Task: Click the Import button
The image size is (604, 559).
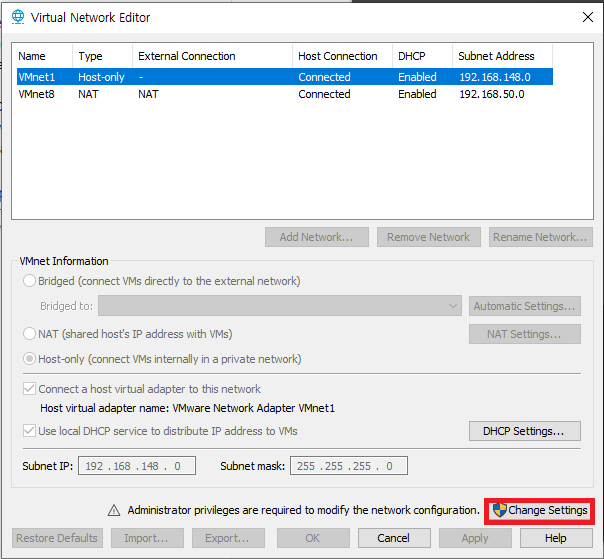Action: point(147,538)
